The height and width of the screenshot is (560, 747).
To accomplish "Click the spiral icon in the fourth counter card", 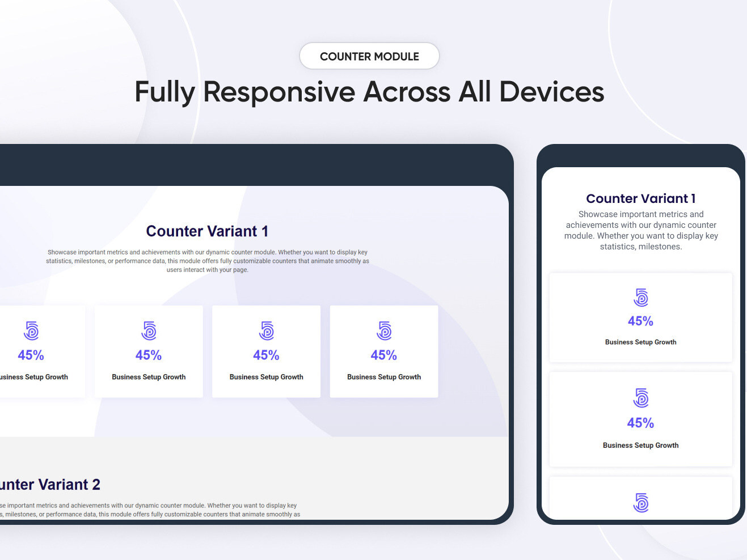I will [x=383, y=331].
